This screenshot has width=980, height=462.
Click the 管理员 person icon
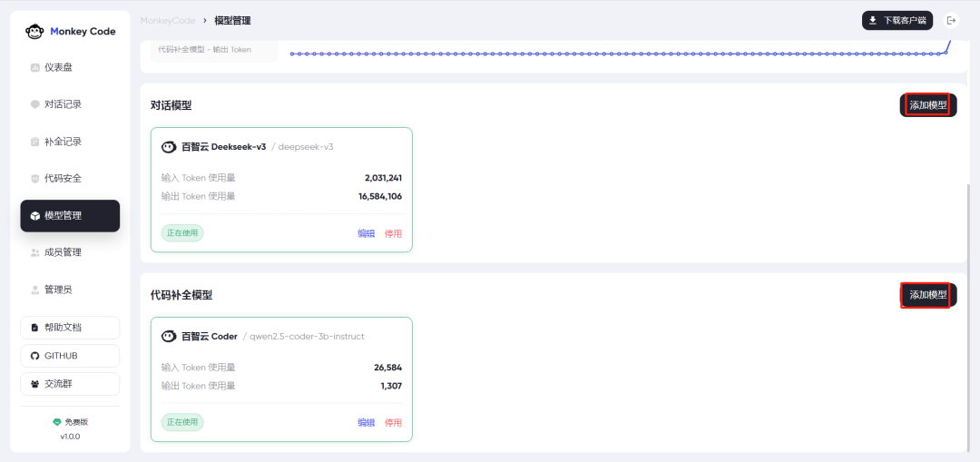pyautogui.click(x=35, y=290)
